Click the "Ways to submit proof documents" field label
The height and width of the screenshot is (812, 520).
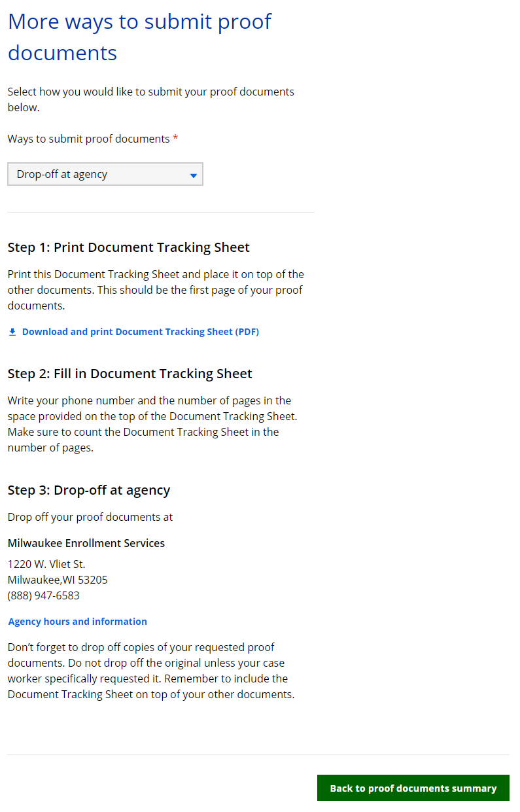(88, 139)
